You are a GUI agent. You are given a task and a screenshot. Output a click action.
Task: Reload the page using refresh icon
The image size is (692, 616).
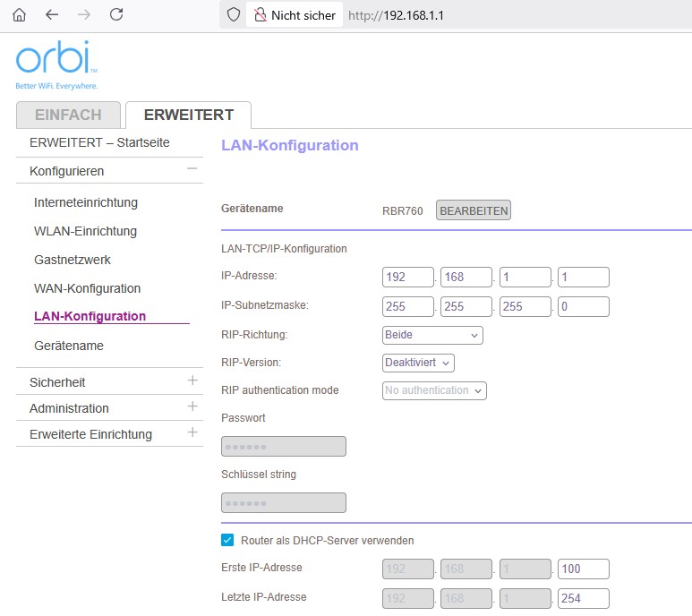[116, 15]
